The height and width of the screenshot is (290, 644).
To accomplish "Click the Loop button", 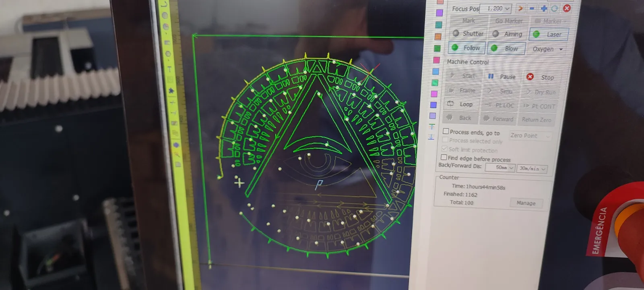I will coord(460,104).
